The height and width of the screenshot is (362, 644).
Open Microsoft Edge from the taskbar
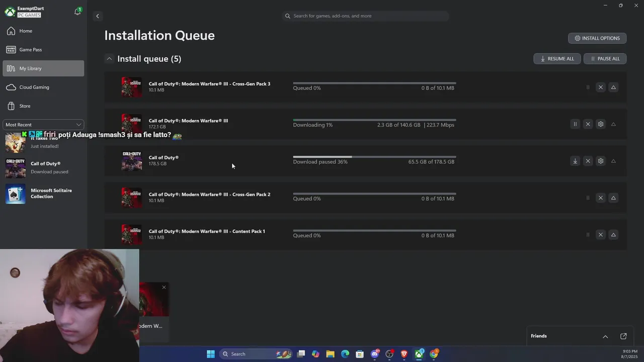pyautogui.click(x=345, y=354)
